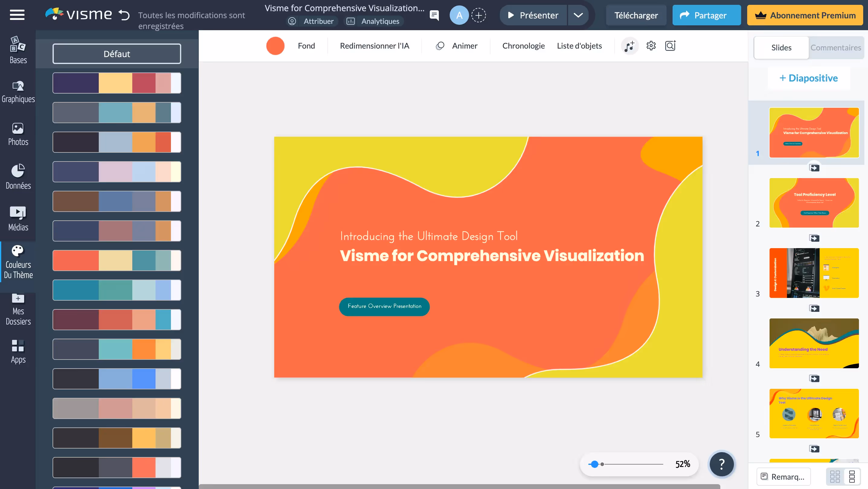Select the Feature Overview Presentation button on canvas
This screenshot has width=868, height=489.
384,306
